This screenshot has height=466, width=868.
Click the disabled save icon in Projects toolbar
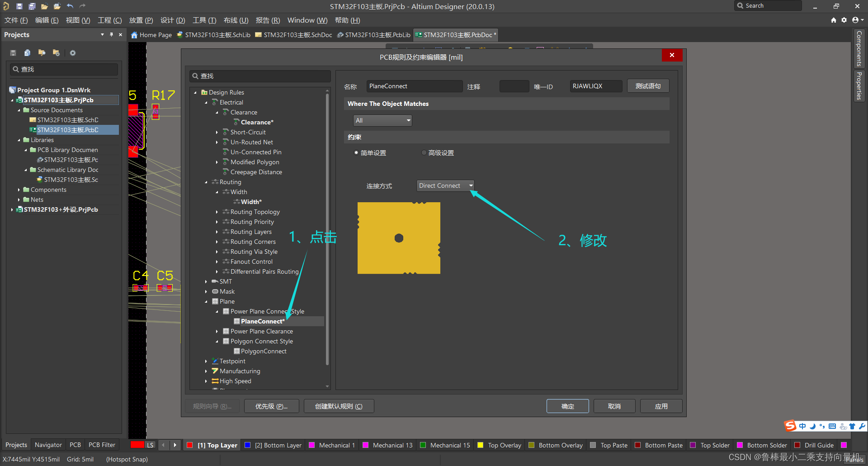pos(13,53)
